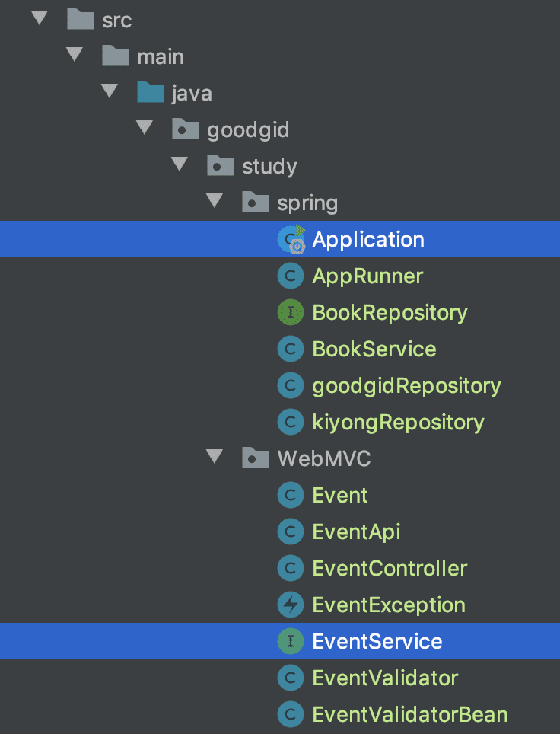This screenshot has width=560, height=734.
Task: Click the EventException lightning bolt icon
Action: 291,605
